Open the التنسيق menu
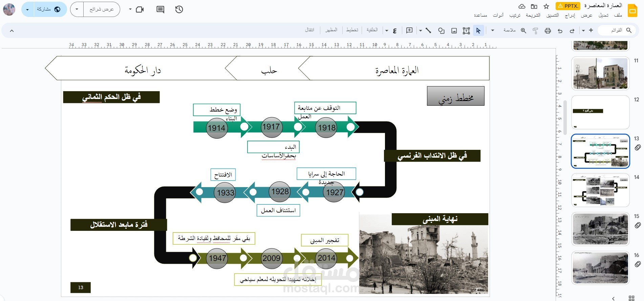The height and width of the screenshot is (301, 644). click(x=553, y=15)
